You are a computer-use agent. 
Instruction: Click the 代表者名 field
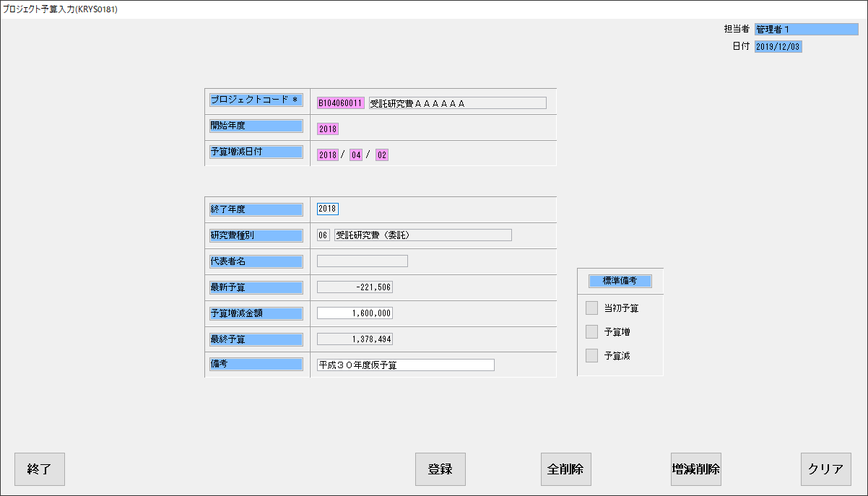(362, 261)
